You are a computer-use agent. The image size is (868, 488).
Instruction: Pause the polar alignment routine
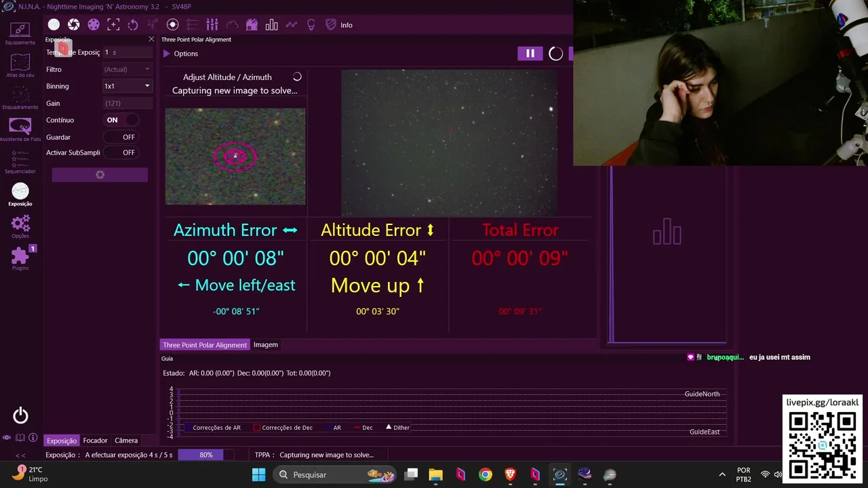coord(530,54)
